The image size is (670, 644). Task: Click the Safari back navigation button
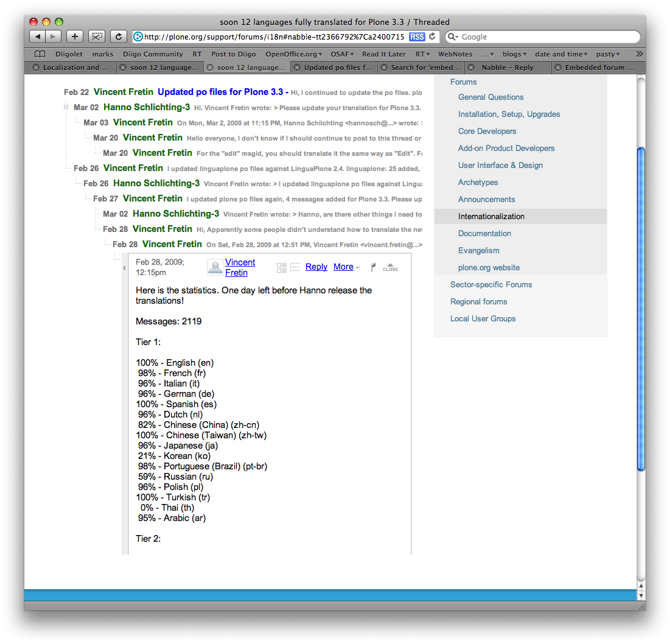pos(37,37)
